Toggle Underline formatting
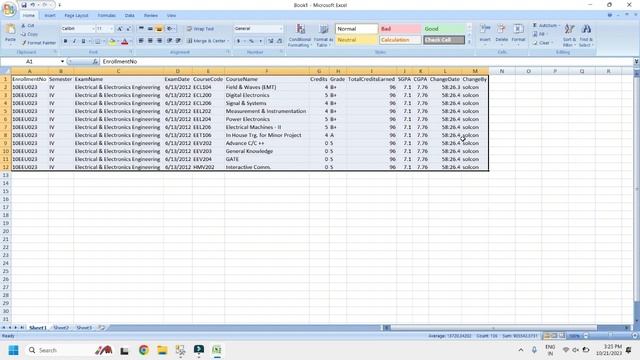 pyautogui.click(x=83, y=41)
